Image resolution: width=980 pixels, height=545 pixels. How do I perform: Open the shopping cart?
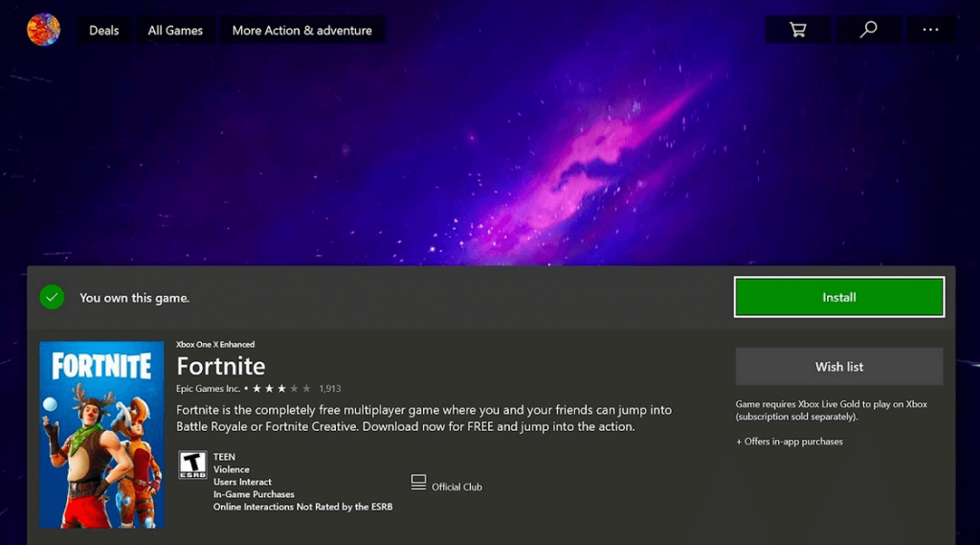click(x=797, y=30)
